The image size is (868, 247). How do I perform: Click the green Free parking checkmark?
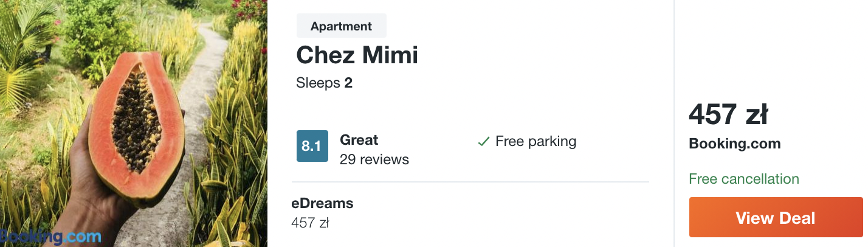click(x=484, y=142)
